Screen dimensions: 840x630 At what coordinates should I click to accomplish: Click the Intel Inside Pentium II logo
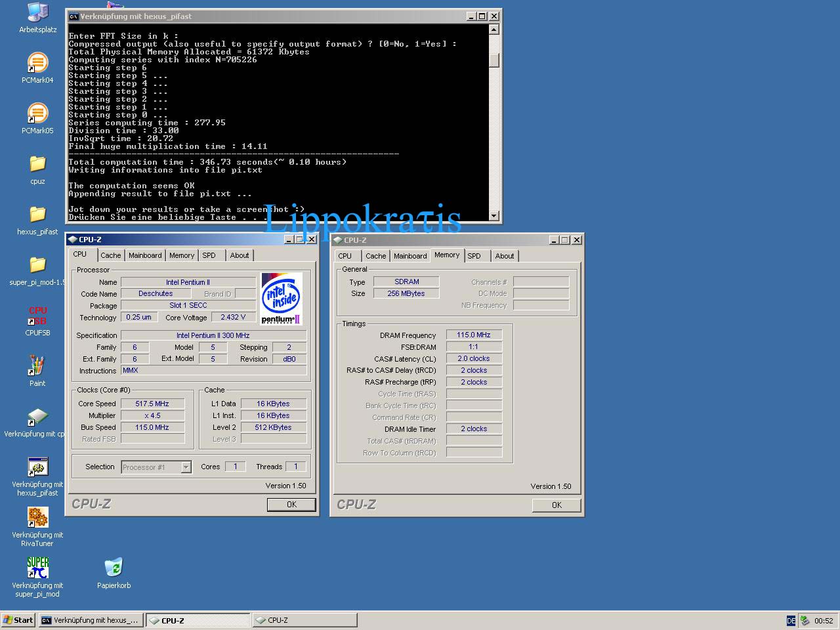coord(281,299)
